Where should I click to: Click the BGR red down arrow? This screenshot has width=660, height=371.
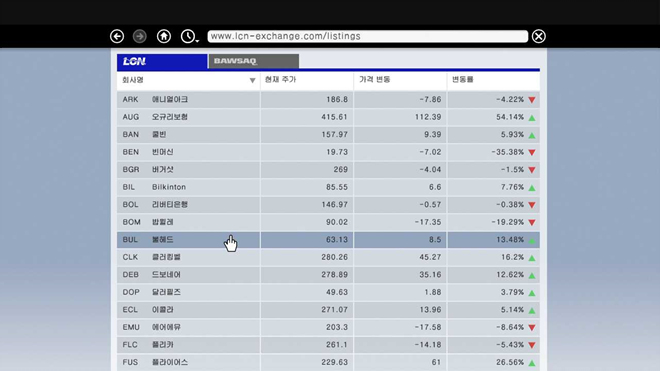point(532,170)
